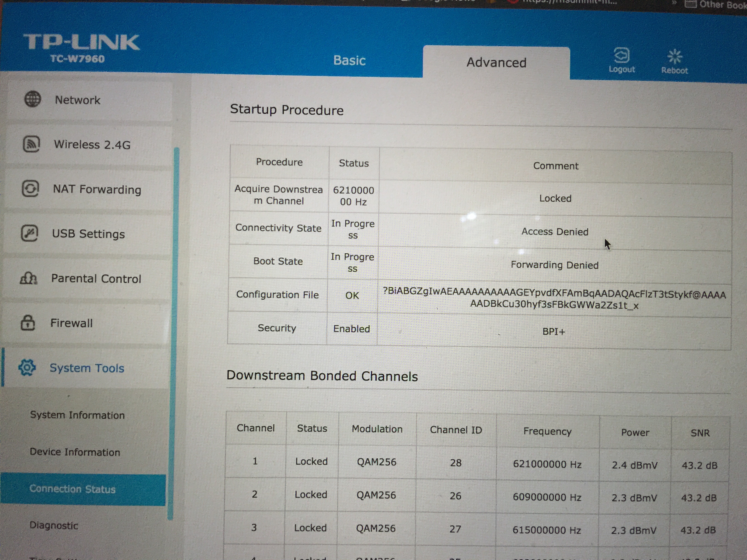Click the Wireless 2.4G signal icon

click(31, 144)
